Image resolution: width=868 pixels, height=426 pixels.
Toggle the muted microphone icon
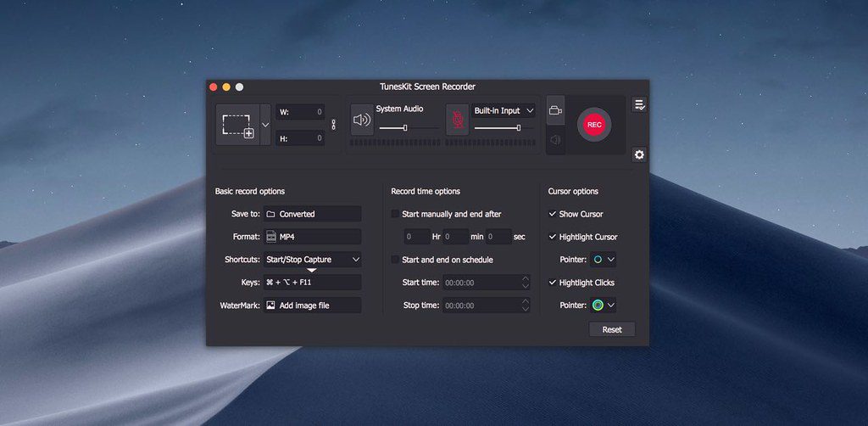tap(457, 120)
